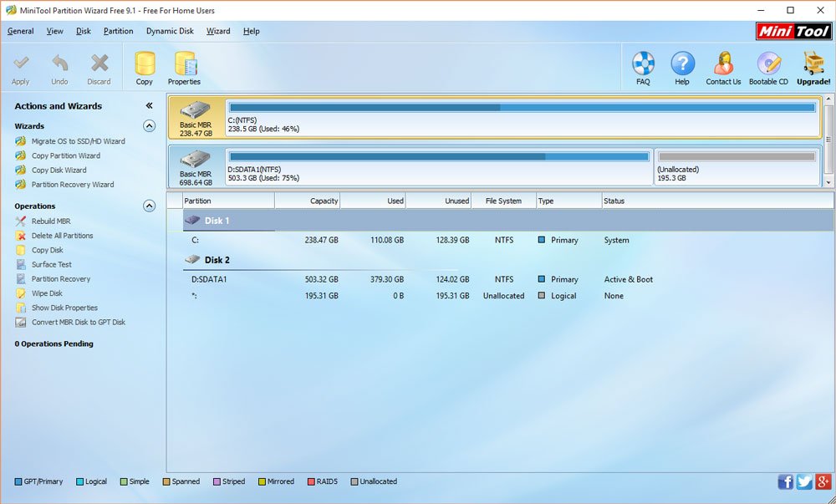Screen dimensions: 836x504
Task: Click the 379.30 GB used value
Action: coord(387,279)
